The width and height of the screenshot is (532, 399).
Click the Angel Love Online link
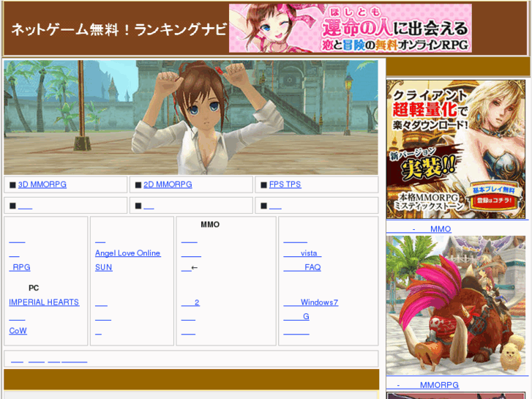(x=128, y=253)
